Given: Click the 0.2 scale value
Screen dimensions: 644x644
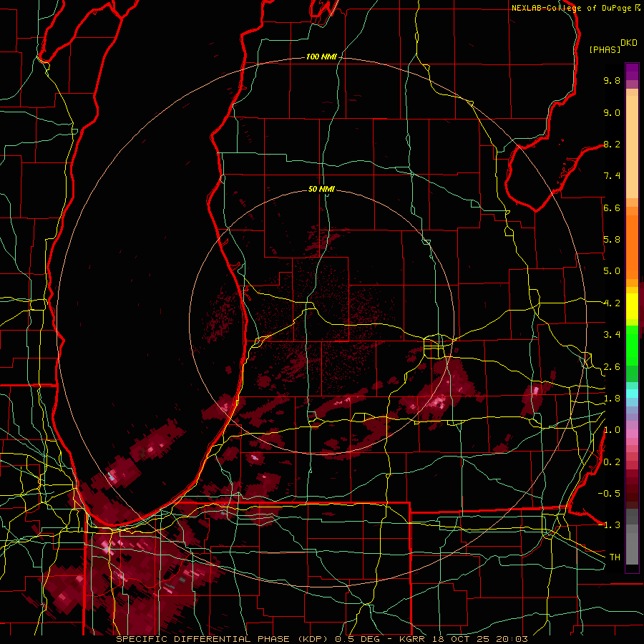Looking at the screenshot, I should (x=612, y=462).
